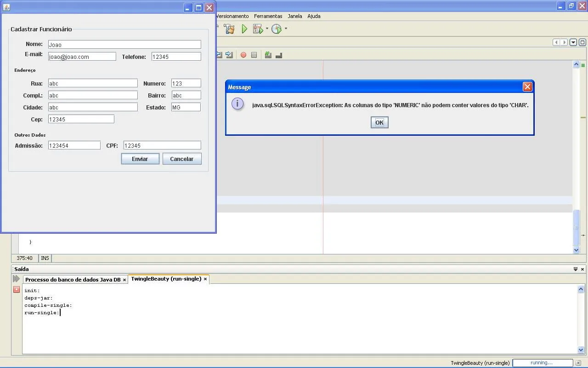Focus the Cep text field
The image size is (588, 368).
tap(81, 119)
